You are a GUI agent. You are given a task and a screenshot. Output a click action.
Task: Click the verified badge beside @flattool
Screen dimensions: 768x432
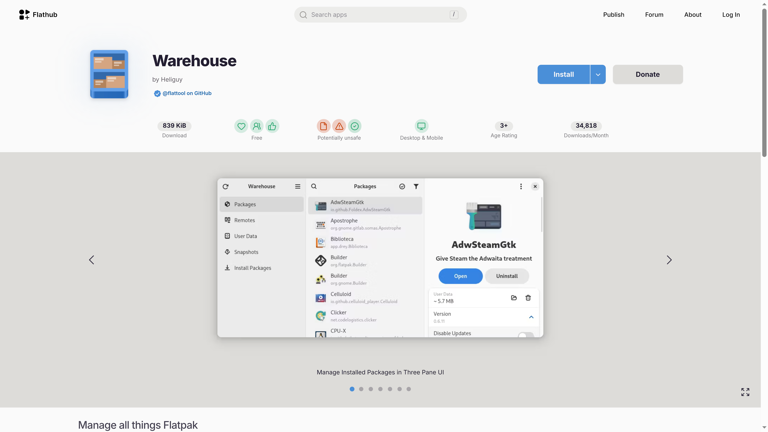tap(157, 93)
